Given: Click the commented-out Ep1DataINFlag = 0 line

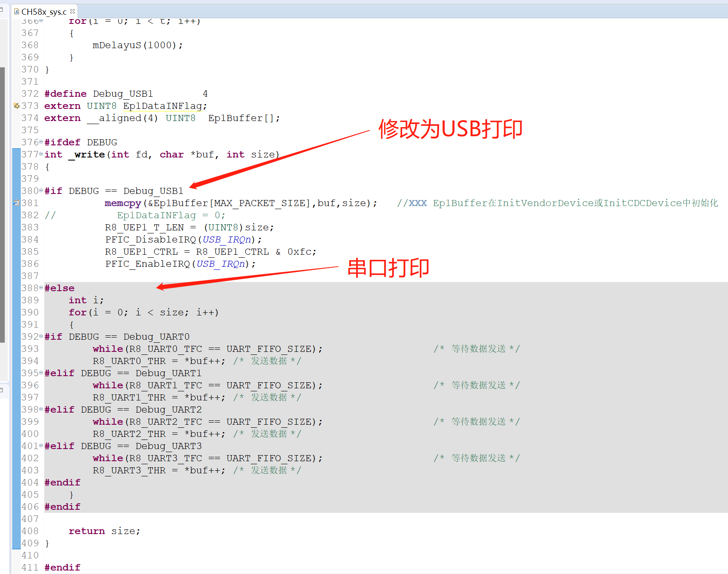Looking at the screenshot, I should pos(171,215).
